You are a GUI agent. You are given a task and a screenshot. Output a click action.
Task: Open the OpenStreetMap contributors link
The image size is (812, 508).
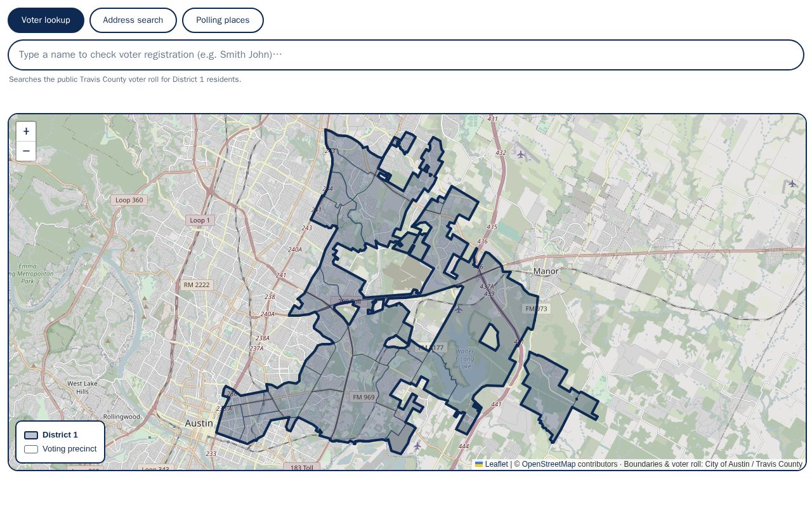(549, 464)
